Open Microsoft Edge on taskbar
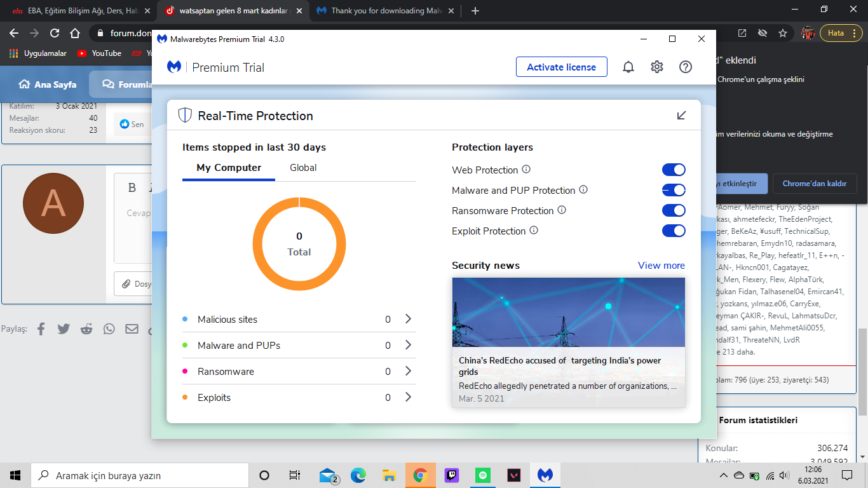868x488 pixels. pyautogui.click(x=358, y=475)
